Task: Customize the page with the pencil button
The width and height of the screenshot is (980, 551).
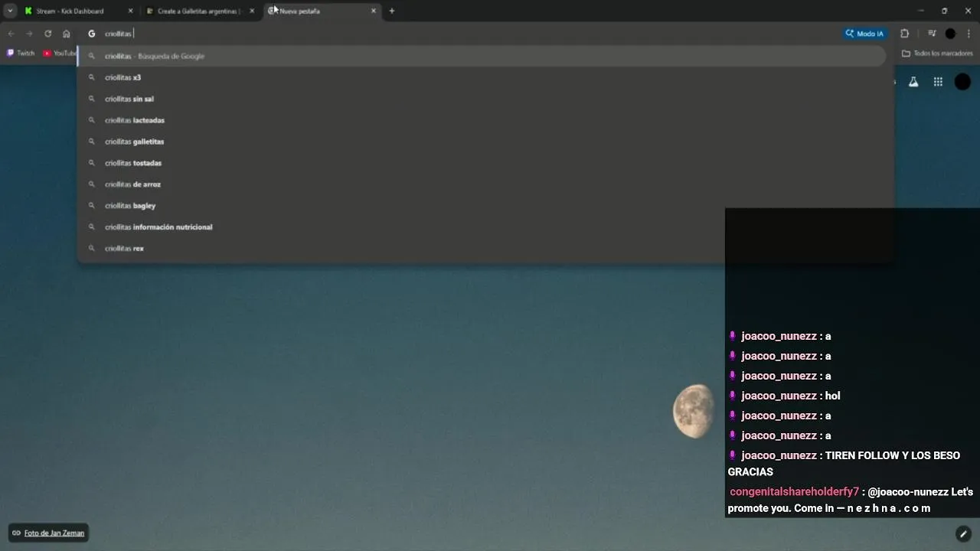Action: 963,533
